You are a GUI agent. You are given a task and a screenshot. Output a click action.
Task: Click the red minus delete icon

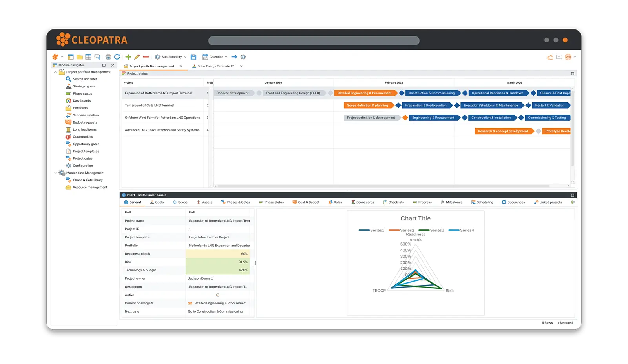146,57
